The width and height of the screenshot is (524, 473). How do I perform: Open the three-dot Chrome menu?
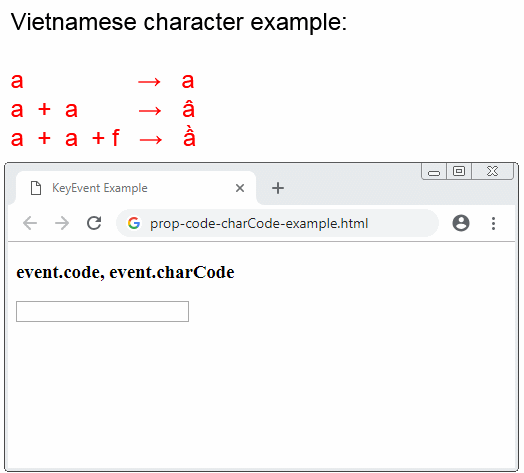point(493,223)
